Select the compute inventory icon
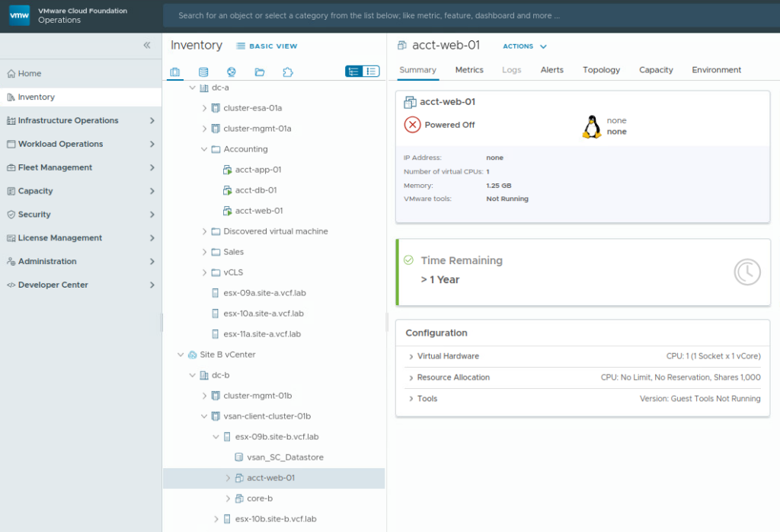Viewport: 780px width, 532px height. [175, 72]
